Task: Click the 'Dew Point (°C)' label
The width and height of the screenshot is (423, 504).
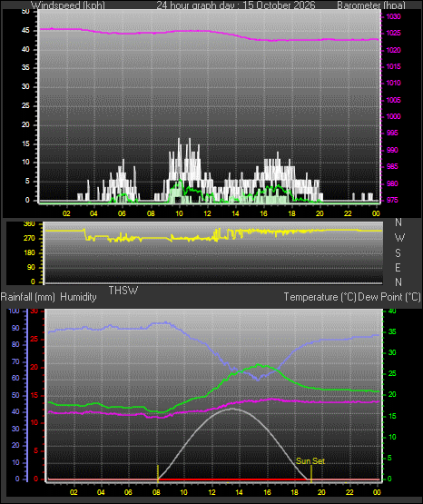Action: [389, 297]
